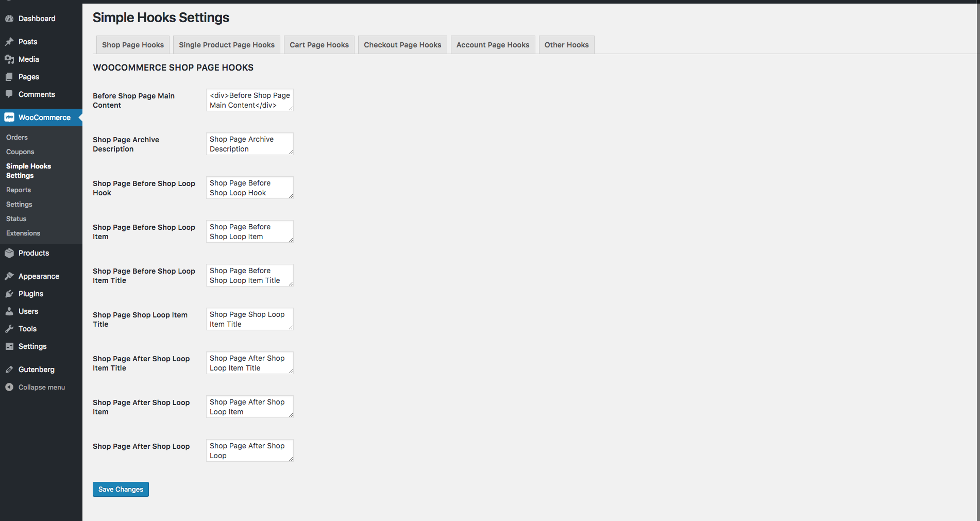Open the Media library icon
The image size is (980, 521).
(x=9, y=59)
